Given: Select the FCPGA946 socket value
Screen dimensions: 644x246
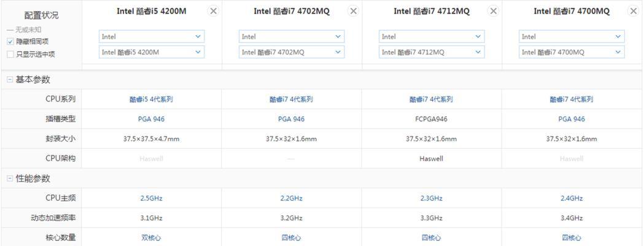Looking at the screenshot, I should (431, 119).
